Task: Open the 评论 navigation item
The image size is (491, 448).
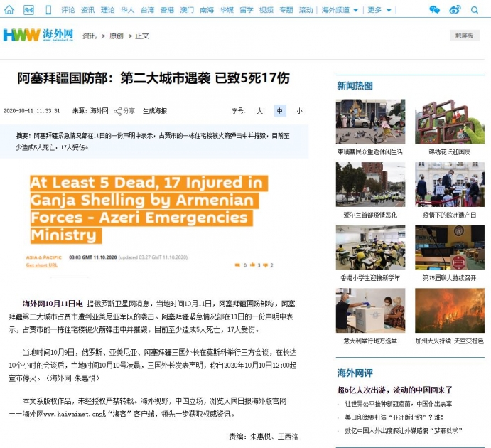Action: (x=68, y=10)
